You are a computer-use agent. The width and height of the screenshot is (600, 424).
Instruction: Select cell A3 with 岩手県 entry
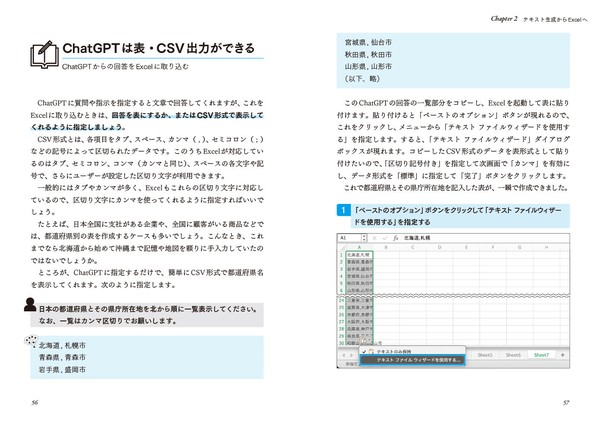(x=359, y=269)
